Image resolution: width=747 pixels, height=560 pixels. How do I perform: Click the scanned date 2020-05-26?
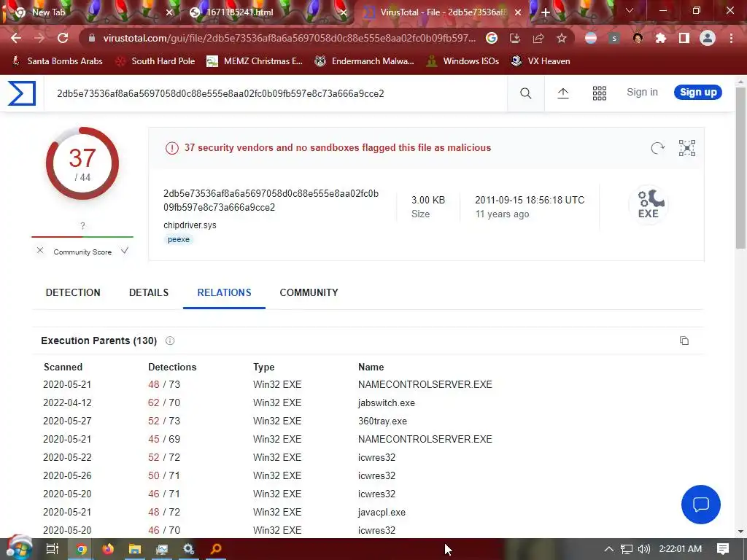pos(67,475)
